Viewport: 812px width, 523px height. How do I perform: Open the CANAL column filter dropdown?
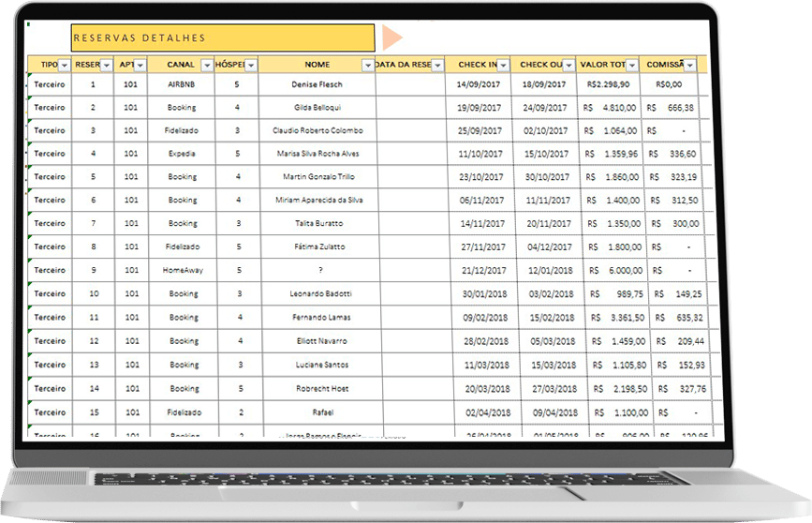coord(206,66)
